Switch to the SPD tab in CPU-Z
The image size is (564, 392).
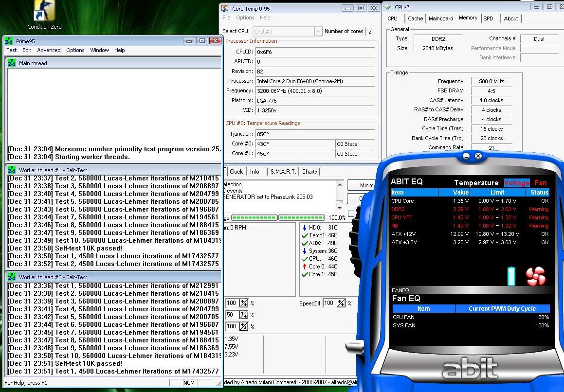click(x=488, y=18)
